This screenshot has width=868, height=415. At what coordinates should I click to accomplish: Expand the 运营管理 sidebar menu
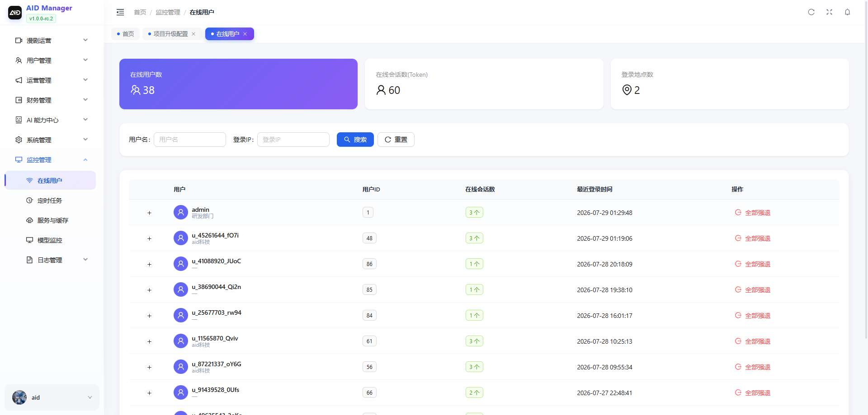point(50,80)
